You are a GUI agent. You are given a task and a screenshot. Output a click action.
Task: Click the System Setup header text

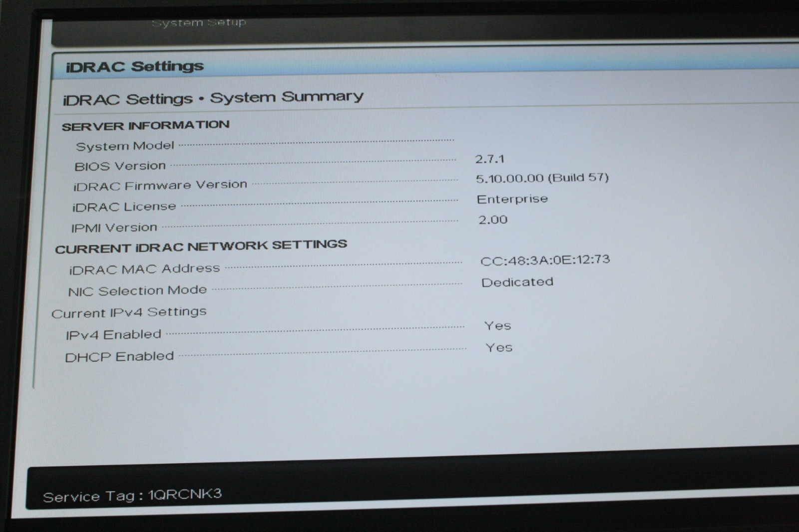[x=199, y=22]
